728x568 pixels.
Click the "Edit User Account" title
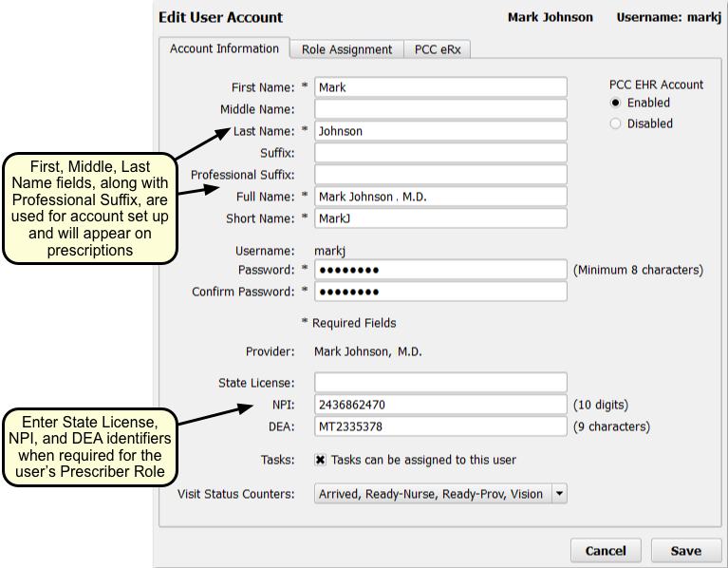pyautogui.click(x=220, y=17)
